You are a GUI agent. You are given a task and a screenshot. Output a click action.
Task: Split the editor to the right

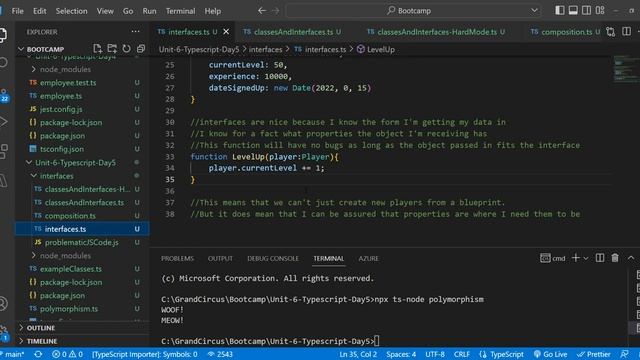(x=627, y=31)
